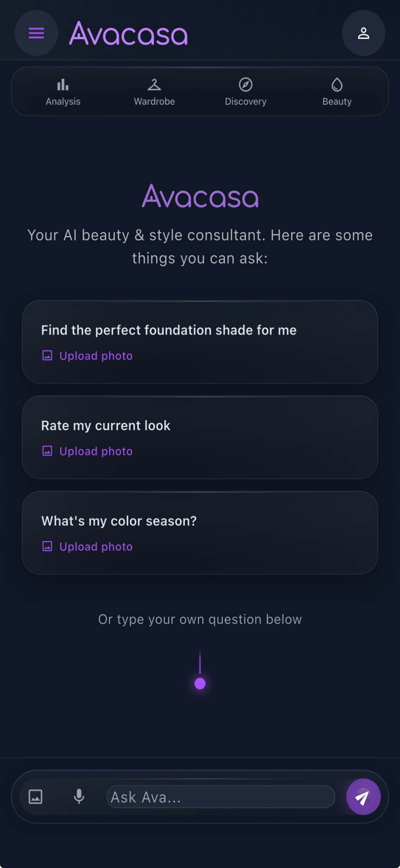Focus the Ask Ava text field
This screenshot has width=400, height=868.
221,797
